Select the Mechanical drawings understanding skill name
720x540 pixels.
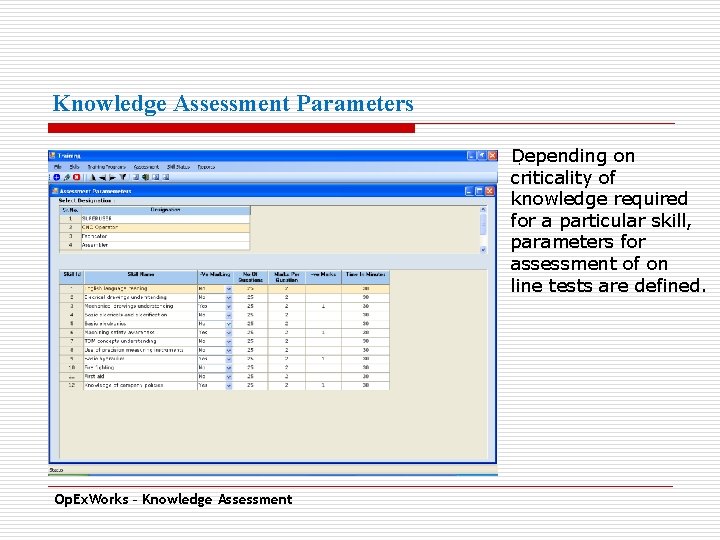[x=141, y=306]
